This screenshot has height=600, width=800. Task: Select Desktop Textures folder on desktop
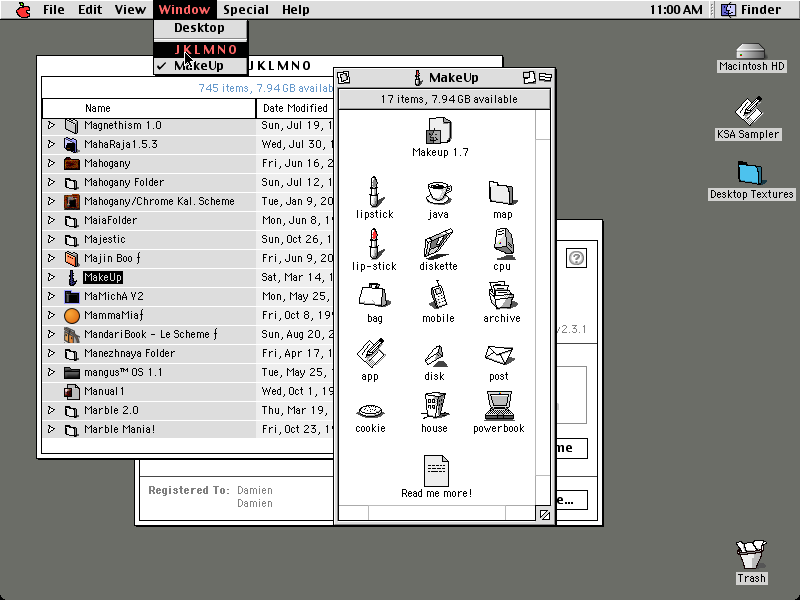click(x=751, y=173)
